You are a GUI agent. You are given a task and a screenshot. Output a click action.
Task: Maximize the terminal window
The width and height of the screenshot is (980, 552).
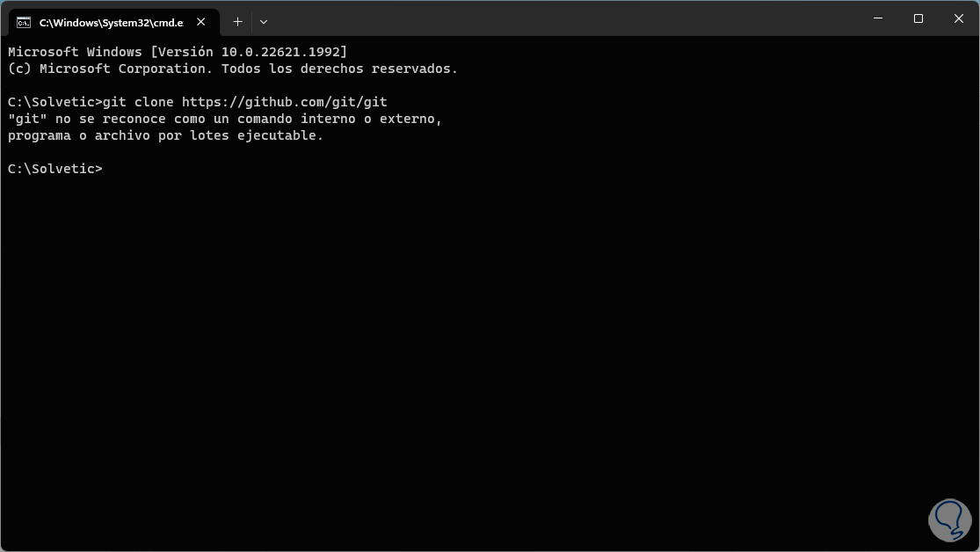pyautogui.click(x=918, y=18)
